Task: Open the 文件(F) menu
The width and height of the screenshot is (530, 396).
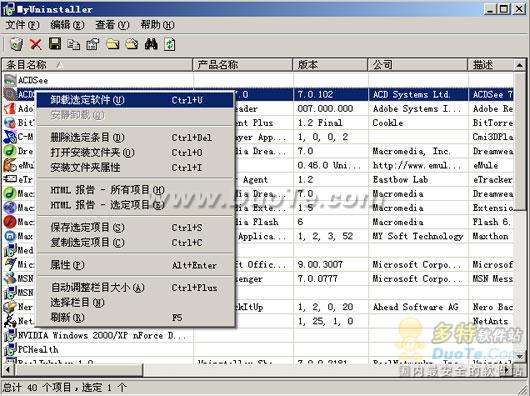Action: point(22,25)
